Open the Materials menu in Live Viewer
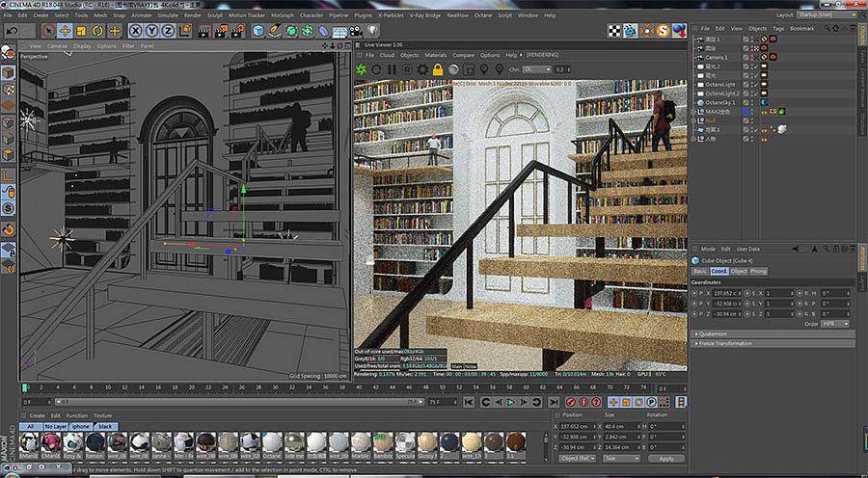The width and height of the screenshot is (868, 478). coord(436,55)
